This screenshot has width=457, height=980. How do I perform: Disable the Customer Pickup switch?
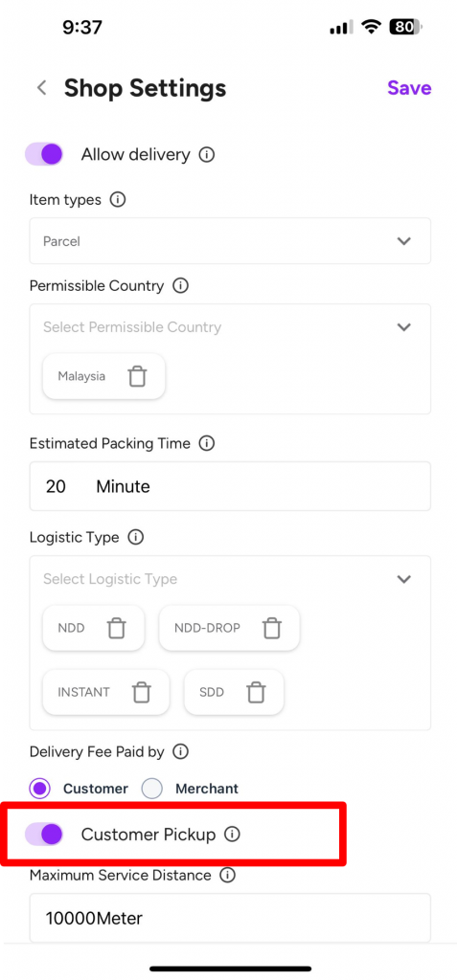click(x=44, y=834)
